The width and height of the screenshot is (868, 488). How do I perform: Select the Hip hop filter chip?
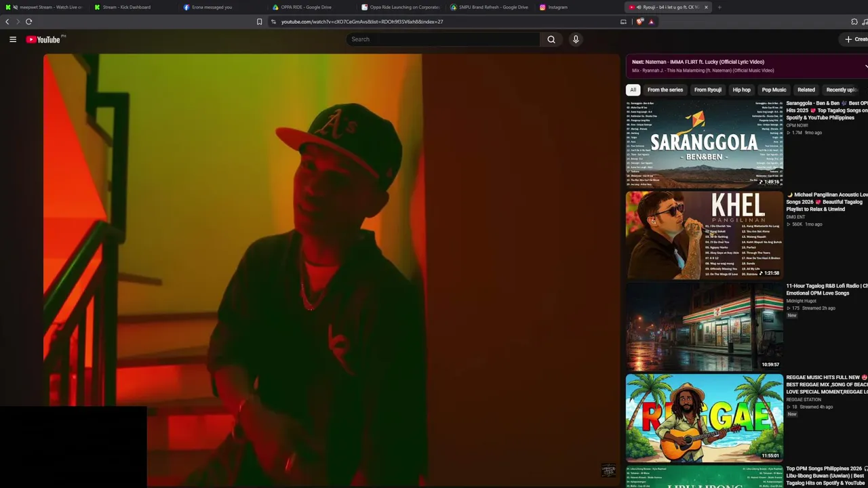tap(742, 89)
